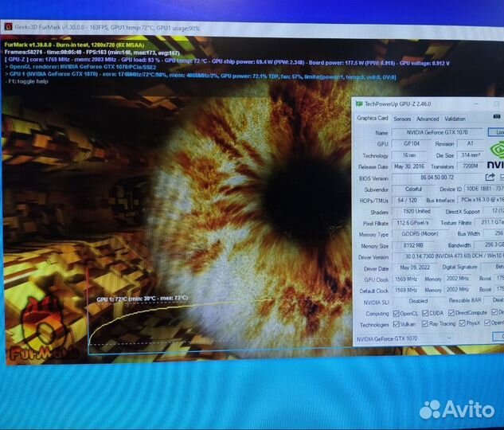This screenshot has height=430, width=504.
Task: Click the Texture Fillrate field value
Action: 490,222
